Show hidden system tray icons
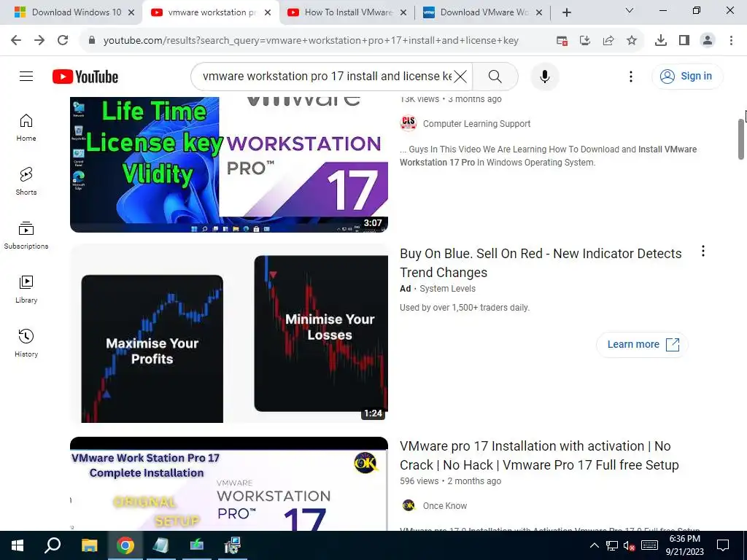 tap(594, 545)
